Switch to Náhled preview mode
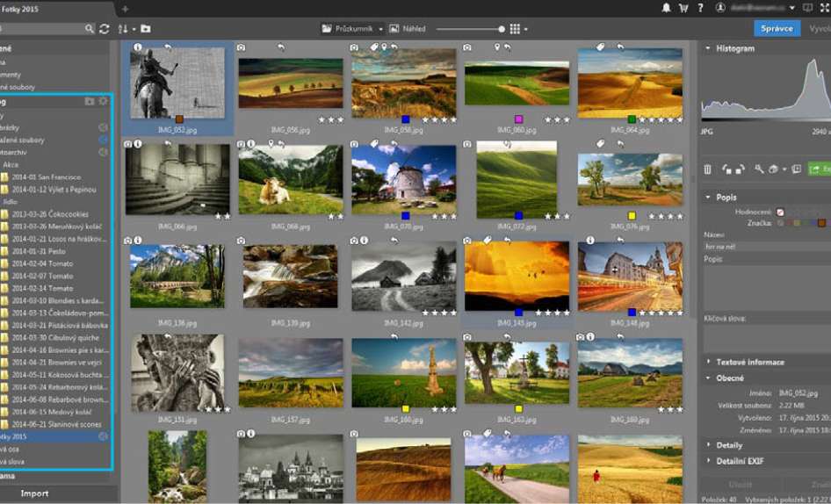The height and width of the screenshot is (504, 831). coord(408,29)
